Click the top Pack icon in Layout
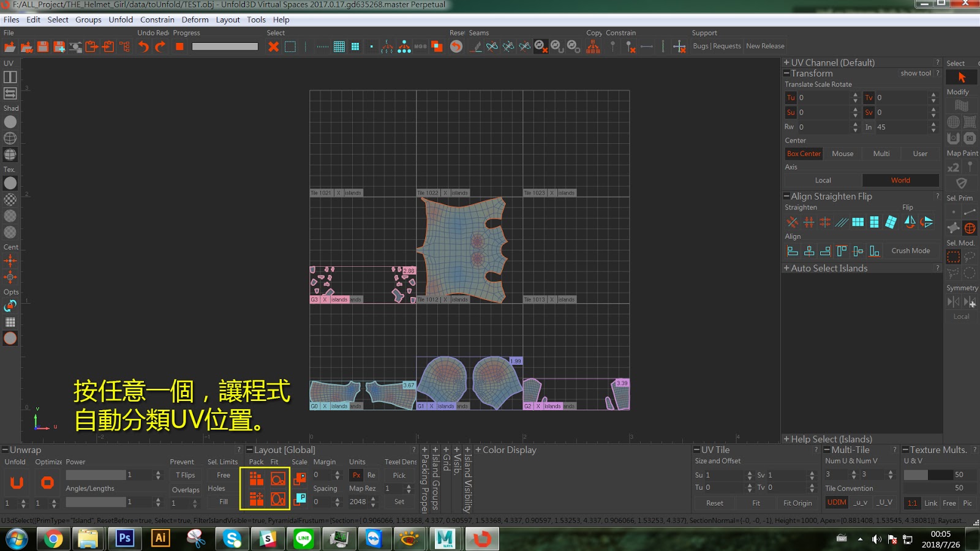Viewport: 980px width, 551px height. coord(256,479)
